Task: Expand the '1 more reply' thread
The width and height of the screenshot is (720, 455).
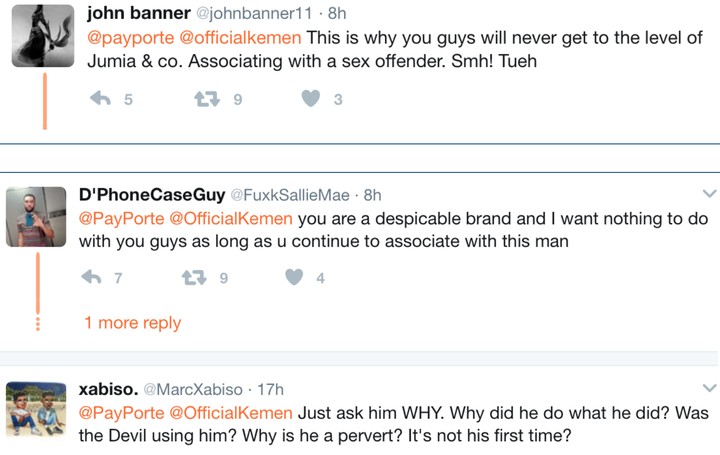Action: point(132,322)
